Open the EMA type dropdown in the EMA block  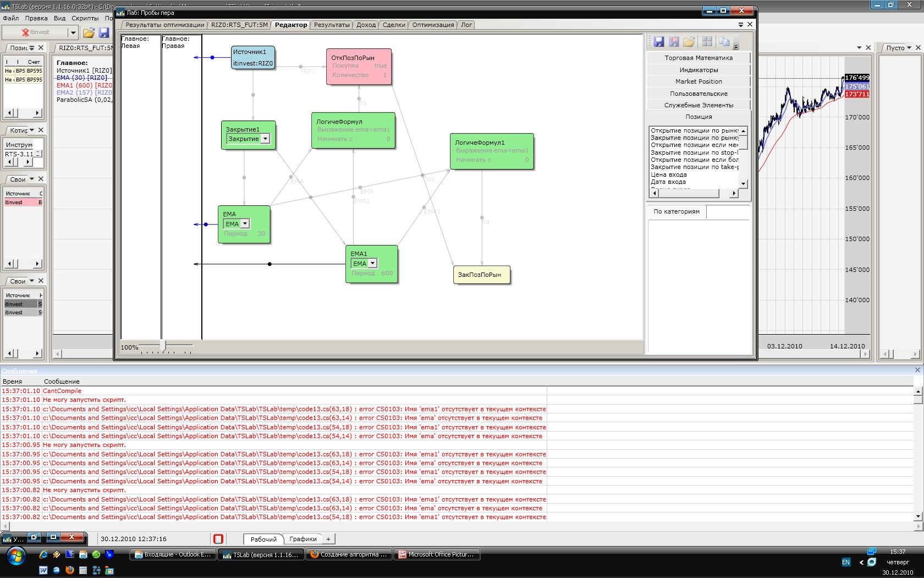245,224
